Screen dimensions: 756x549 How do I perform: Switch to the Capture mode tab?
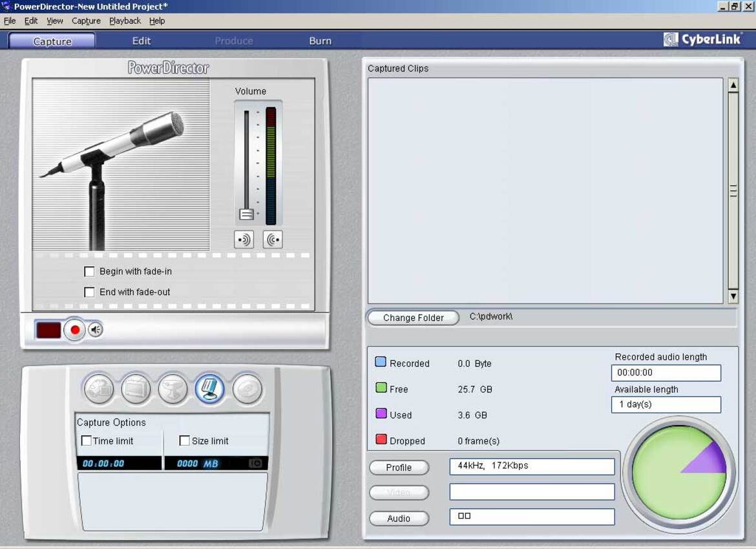(x=52, y=41)
